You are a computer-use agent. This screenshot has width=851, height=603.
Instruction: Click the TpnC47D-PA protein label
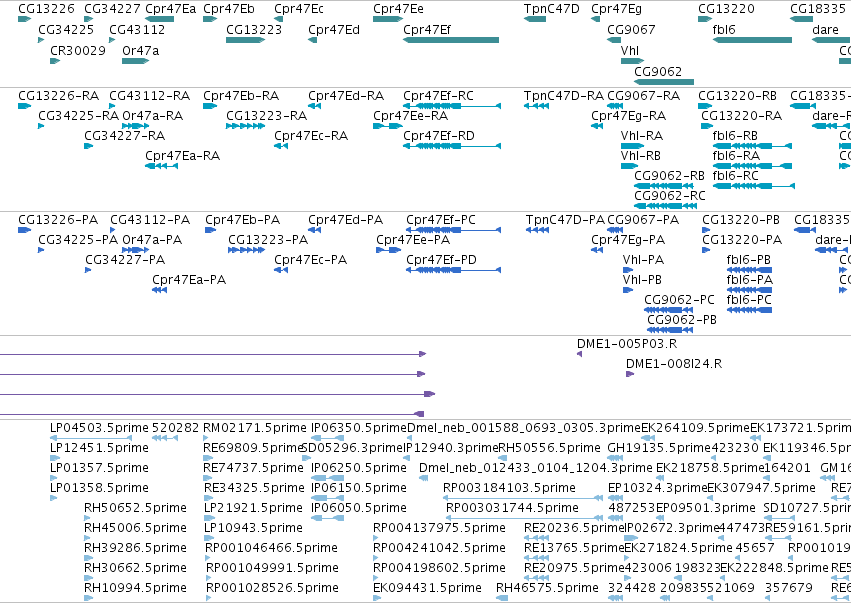point(565,220)
